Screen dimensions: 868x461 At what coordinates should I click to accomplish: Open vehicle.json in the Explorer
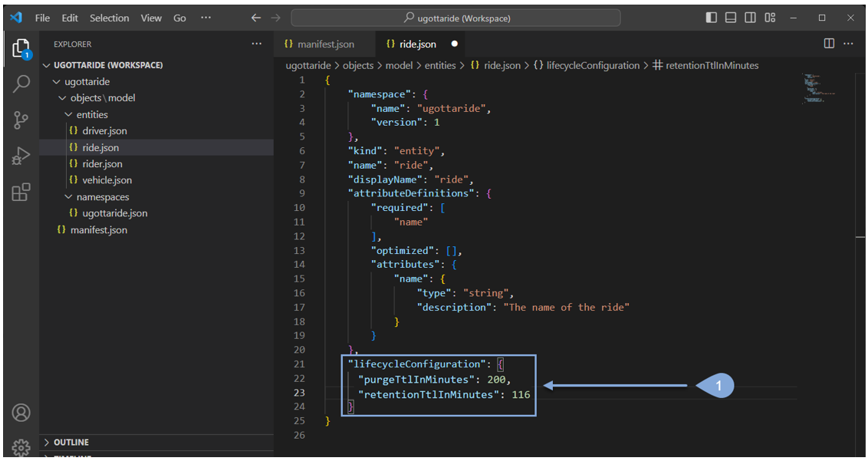107,180
